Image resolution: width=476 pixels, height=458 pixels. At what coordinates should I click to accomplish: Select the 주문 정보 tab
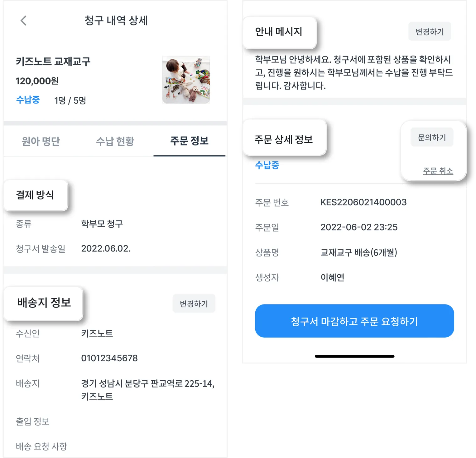[x=189, y=141]
